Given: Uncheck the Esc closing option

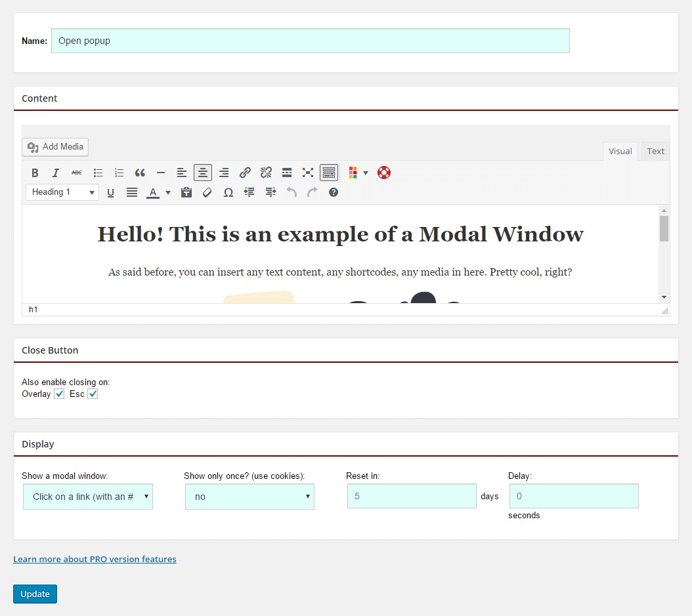Looking at the screenshot, I should tap(93, 394).
